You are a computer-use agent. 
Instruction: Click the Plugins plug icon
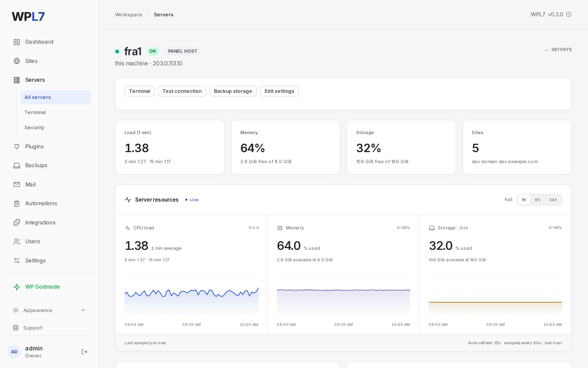pyautogui.click(x=17, y=147)
